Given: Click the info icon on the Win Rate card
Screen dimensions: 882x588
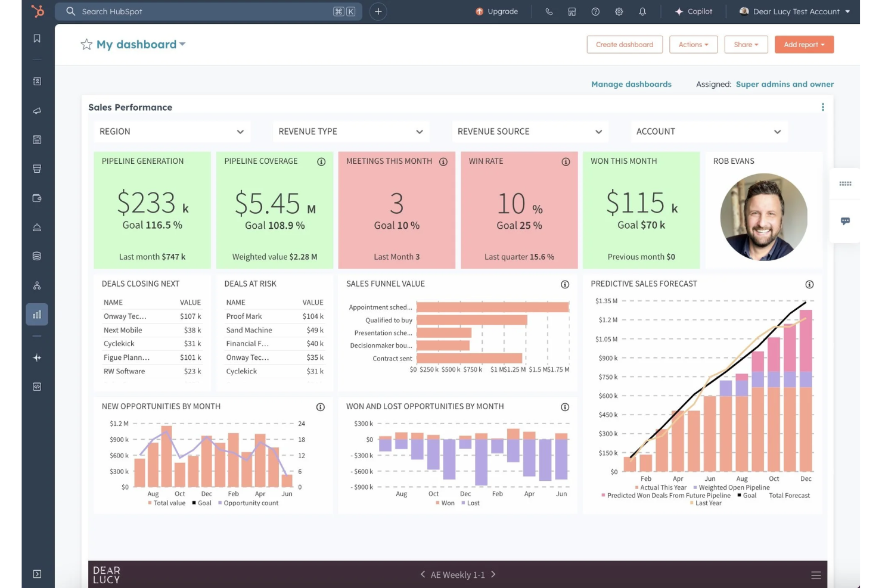Looking at the screenshot, I should 565,161.
